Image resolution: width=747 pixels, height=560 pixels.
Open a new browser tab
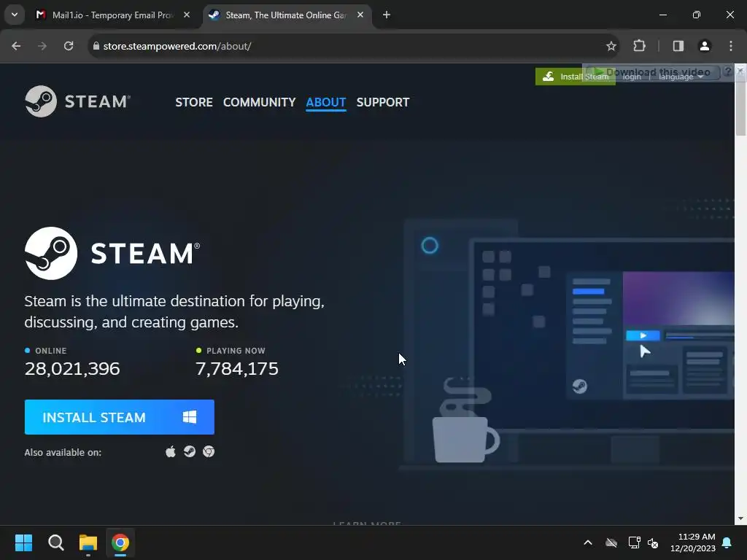[387, 15]
